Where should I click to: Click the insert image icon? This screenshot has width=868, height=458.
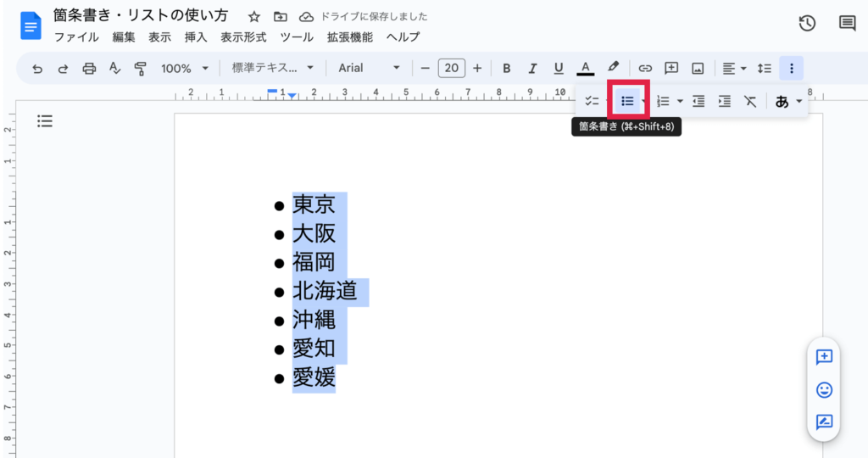(698, 69)
